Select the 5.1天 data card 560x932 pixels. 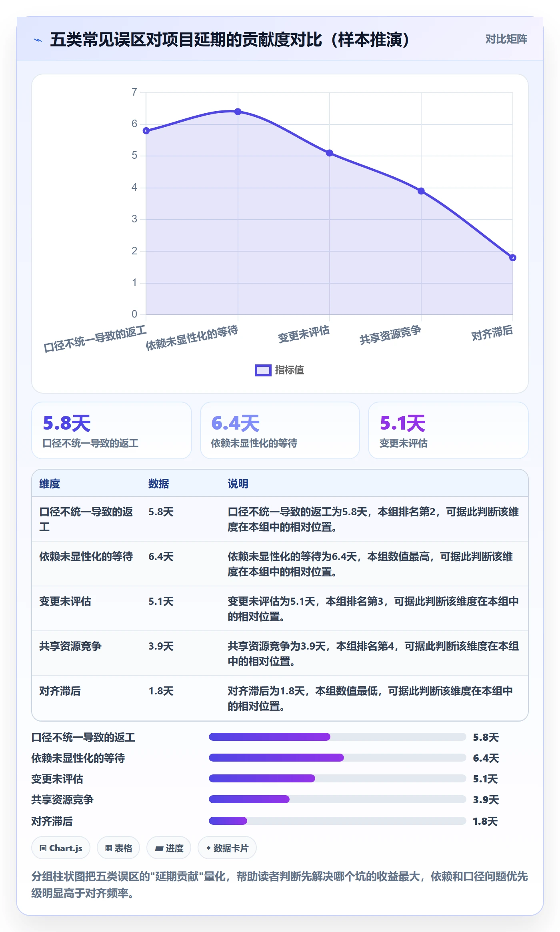click(x=448, y=430)
